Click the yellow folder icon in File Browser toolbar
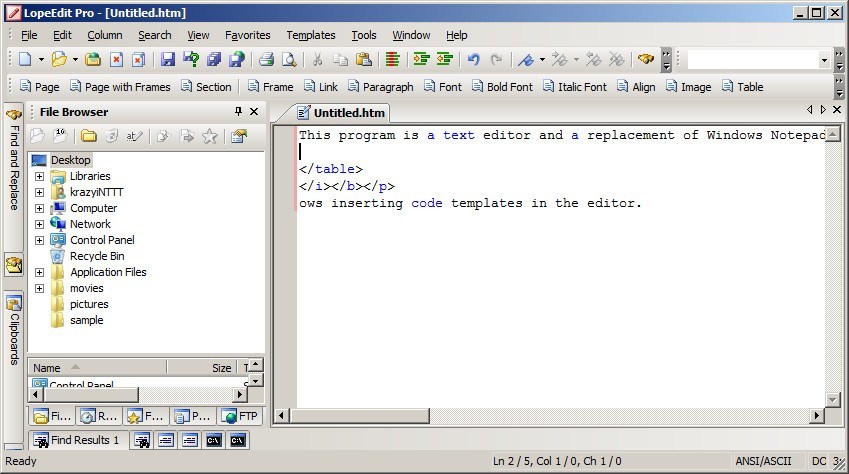 click(x=89, y=136)
